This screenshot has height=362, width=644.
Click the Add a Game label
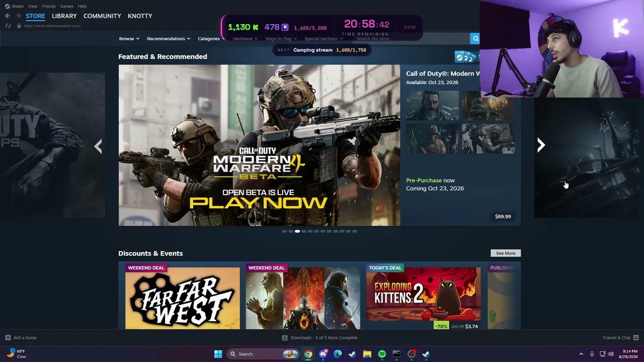(x=25, y=338)
